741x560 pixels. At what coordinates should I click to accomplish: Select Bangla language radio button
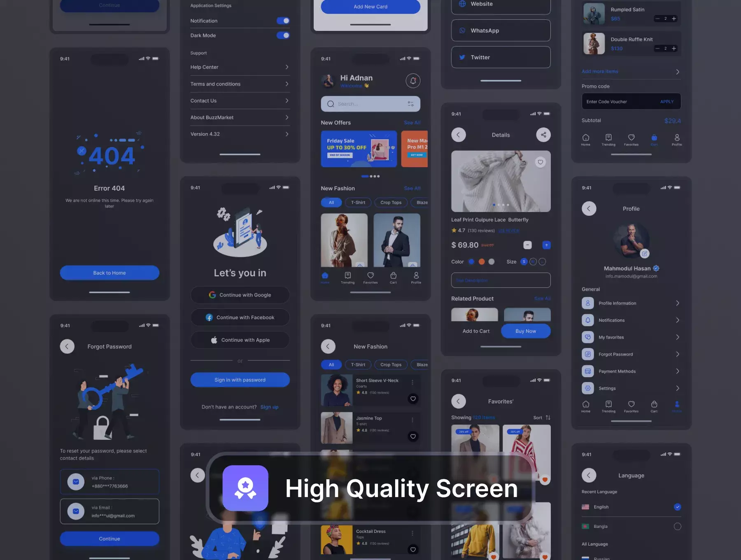point(677,526)
